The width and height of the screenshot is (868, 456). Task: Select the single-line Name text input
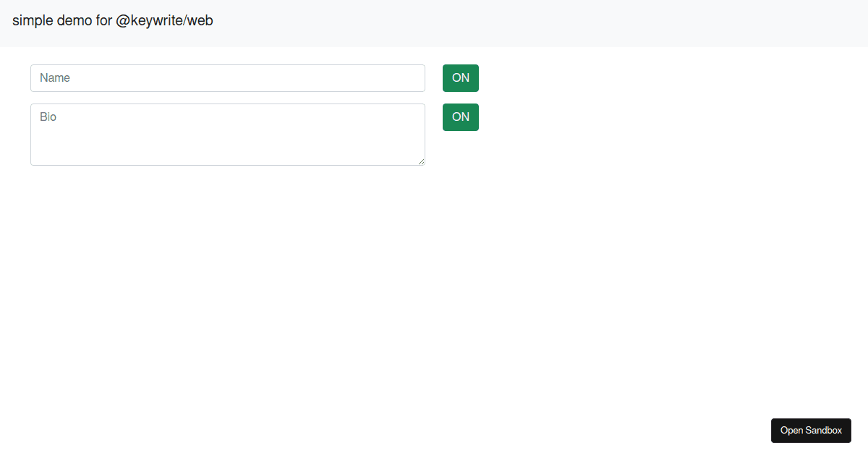(227, 78)
